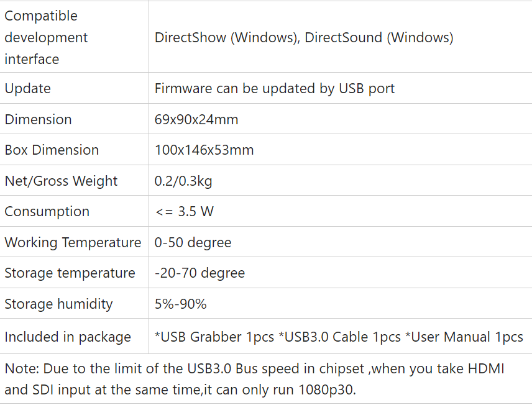Click the '0.2/0.3kg' weight value
The image size is (532, 405).
183,181
